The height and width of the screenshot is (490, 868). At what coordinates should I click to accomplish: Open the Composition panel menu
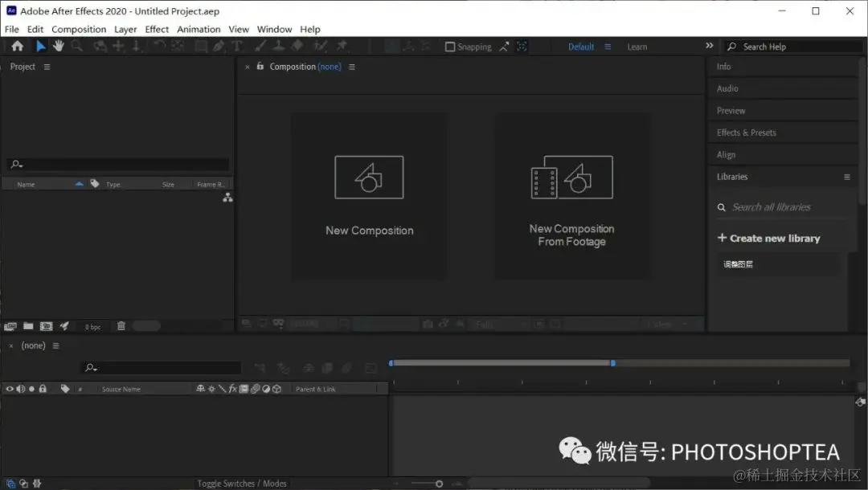[351, 67]
